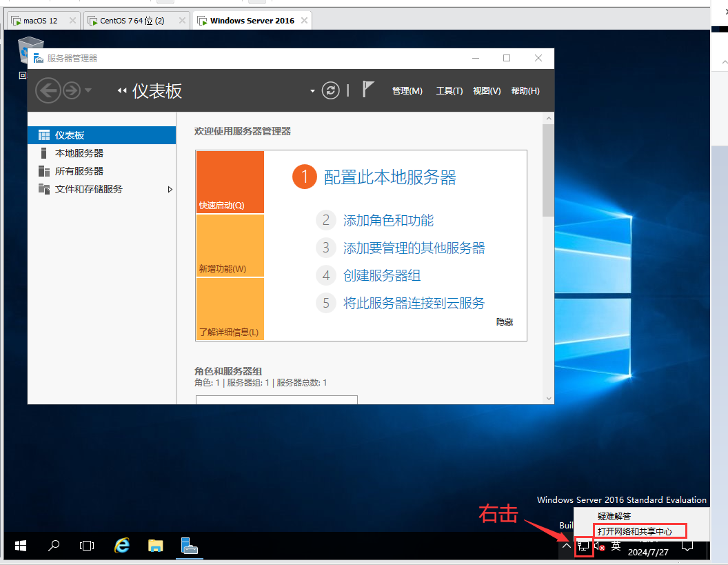The image size is (728, 565).
Task: Minimize the 服务器管理器 window
Action: (x=476, y=58)
